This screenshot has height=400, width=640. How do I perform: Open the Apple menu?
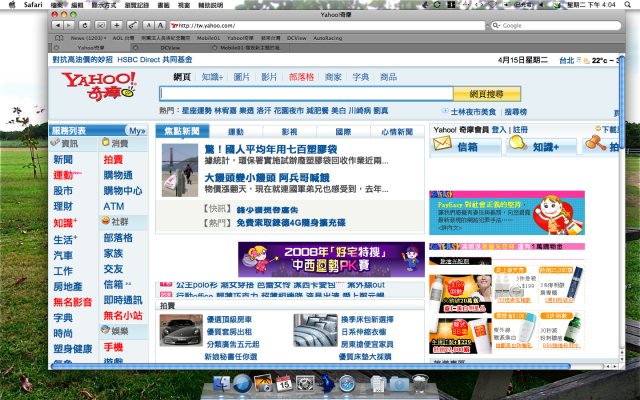point(12,4)
